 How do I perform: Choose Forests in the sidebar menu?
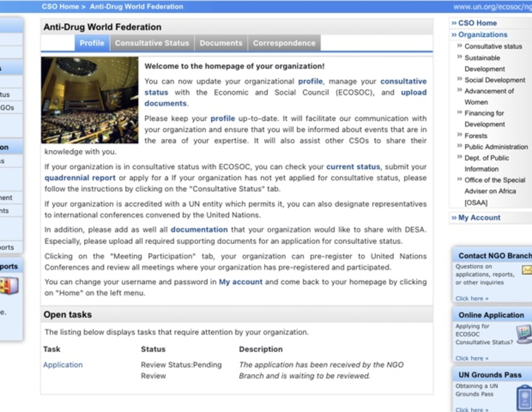coord(476,136)
